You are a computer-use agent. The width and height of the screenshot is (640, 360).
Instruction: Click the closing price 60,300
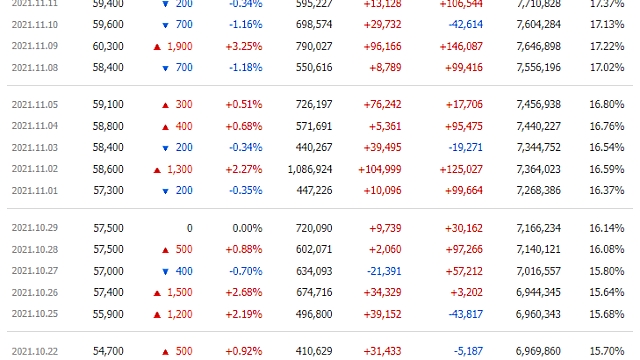tap(108, 46)
